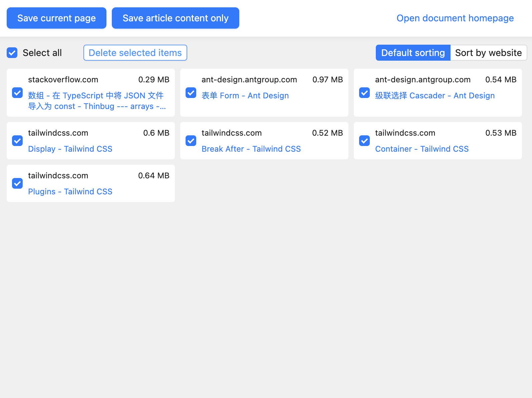
Task: Delete selected items
Action: [135, 53]
